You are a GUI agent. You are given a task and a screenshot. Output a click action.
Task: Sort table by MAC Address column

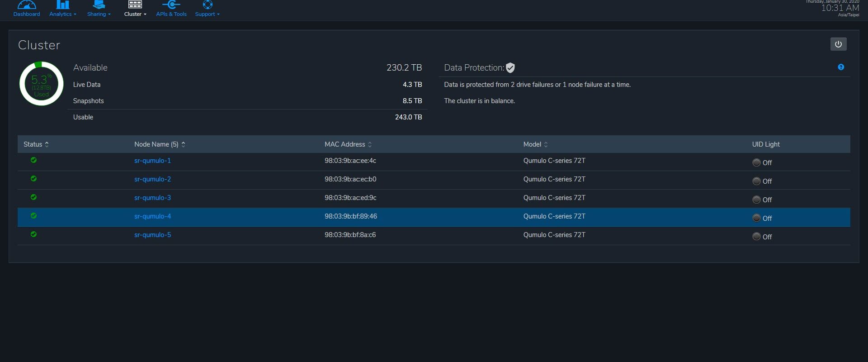tap(348, 144)
